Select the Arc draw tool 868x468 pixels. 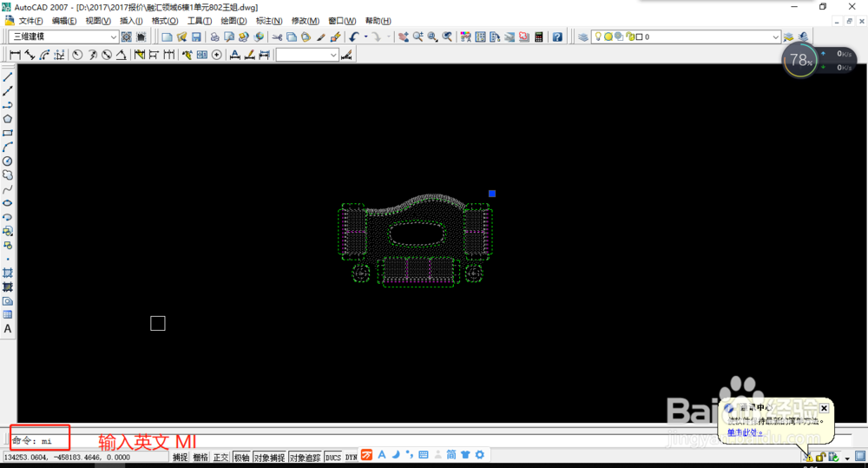[8, 148]
